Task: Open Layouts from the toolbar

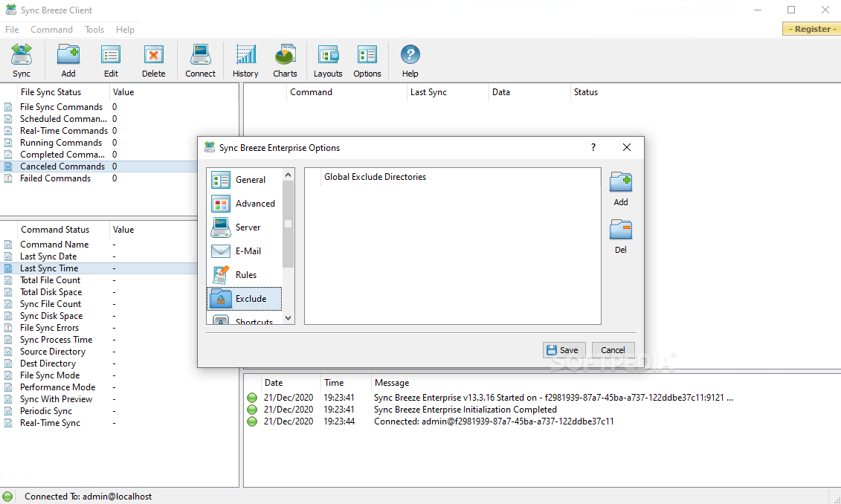Action: [x=328, y=61]
